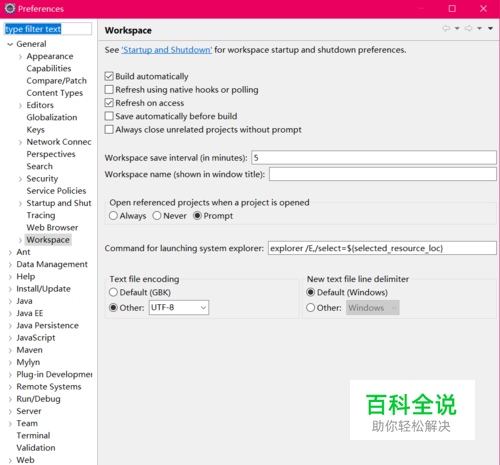Click the Preferences window gear icon
The width and height of the screenshot is (500, 465).
(10, 8)
